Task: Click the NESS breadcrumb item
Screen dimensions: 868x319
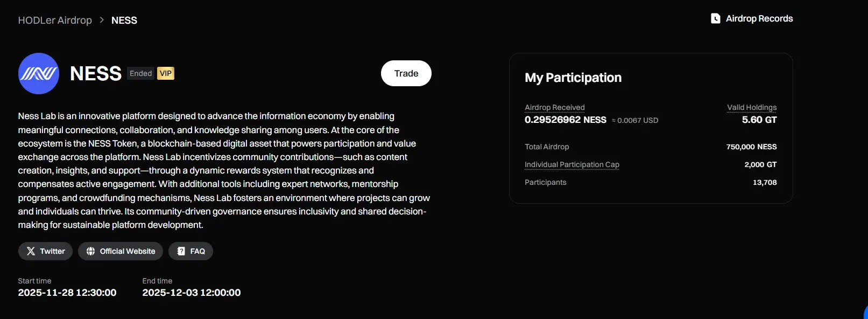Action: tap(124, 20)
